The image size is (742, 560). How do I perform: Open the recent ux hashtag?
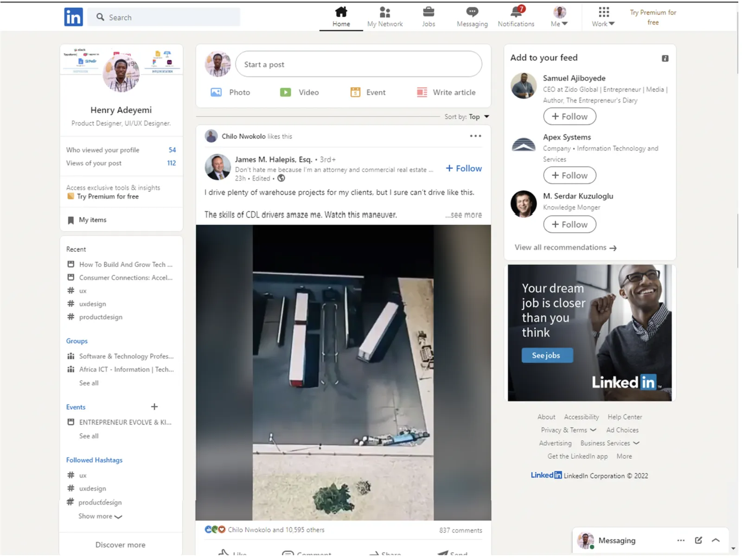tap(77, 291)
